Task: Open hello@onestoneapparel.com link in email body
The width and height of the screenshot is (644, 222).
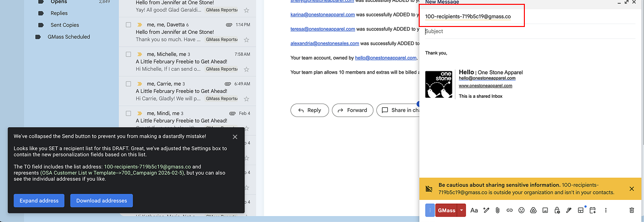Action: tap(386, 58)
